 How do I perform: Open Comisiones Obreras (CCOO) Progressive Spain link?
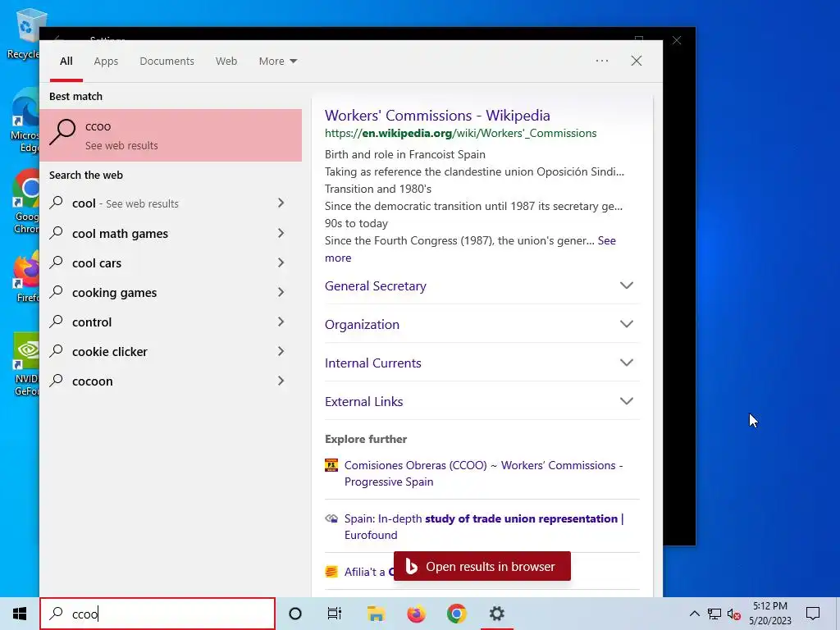coord(483,473)
